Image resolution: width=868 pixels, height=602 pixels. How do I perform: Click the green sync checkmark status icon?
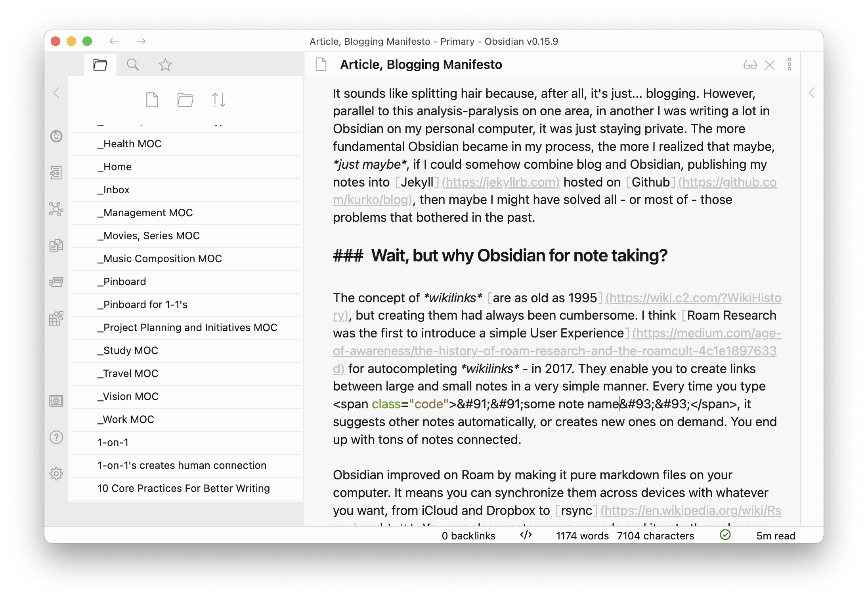(x=725, y=535)
